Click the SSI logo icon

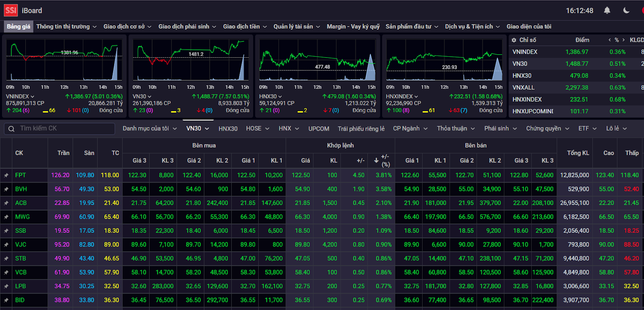tap(11, 10)
